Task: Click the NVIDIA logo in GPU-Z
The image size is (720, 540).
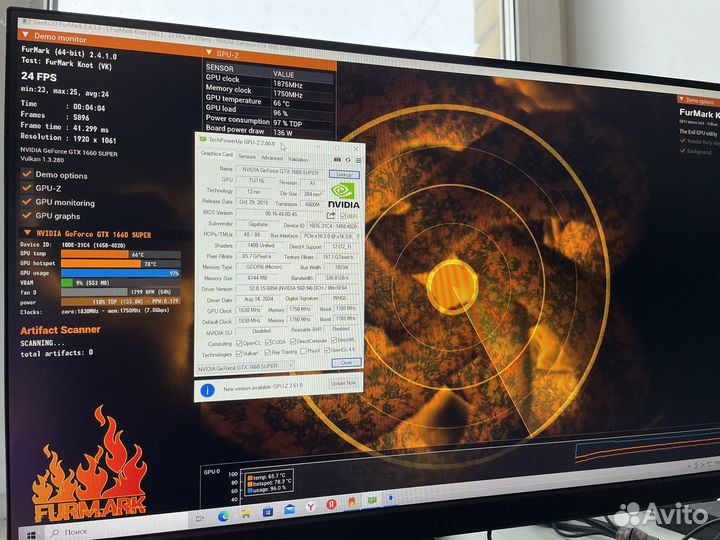Action: 342,195
